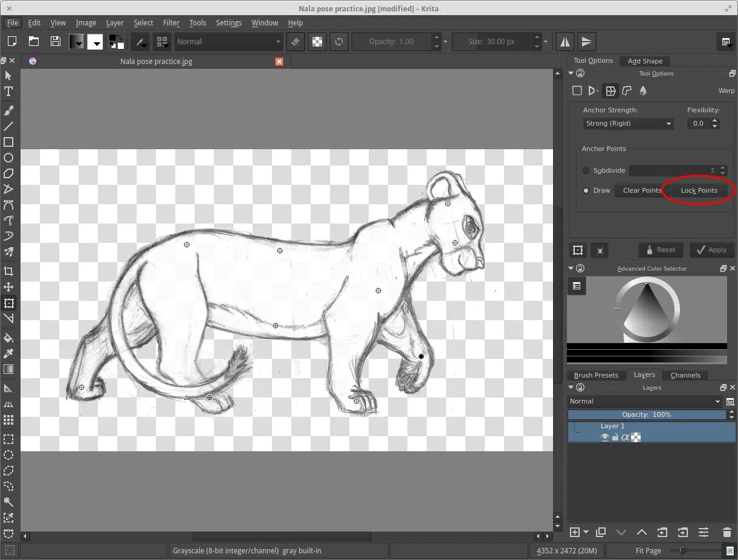Switch to Cage transform mode
Viewport: 738px width, 560px height.
coord(627,91)
